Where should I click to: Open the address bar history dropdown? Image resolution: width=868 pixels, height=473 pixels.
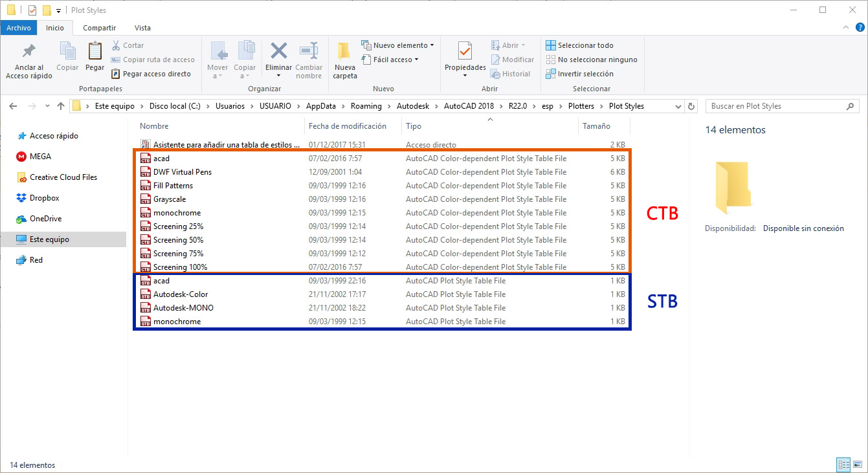click(x=676, y=105)
